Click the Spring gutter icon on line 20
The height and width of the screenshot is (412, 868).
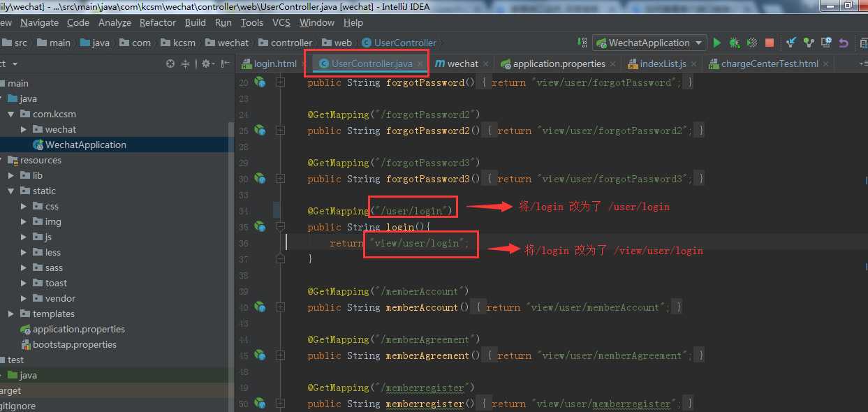click(x=260, y=82)
